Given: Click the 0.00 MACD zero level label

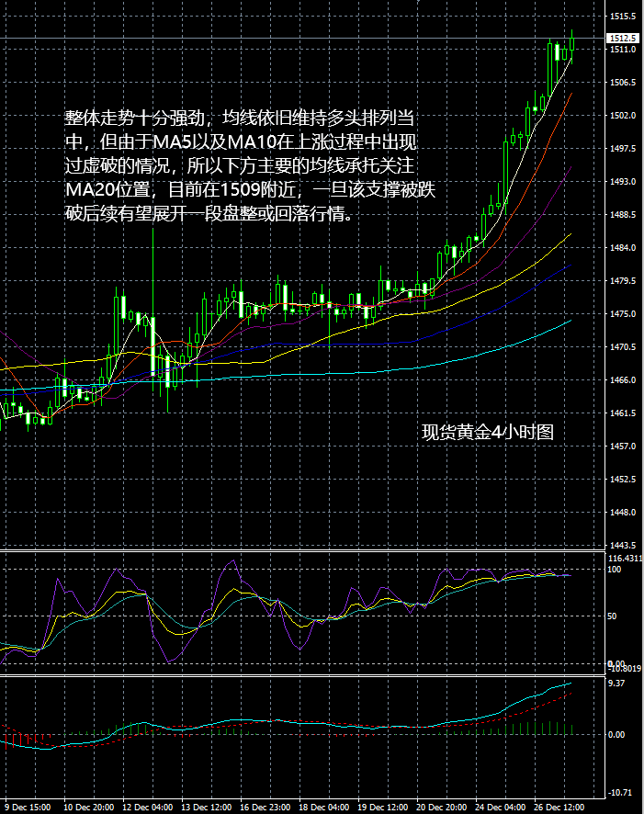Looking at the screenshot, I should 618,735.
